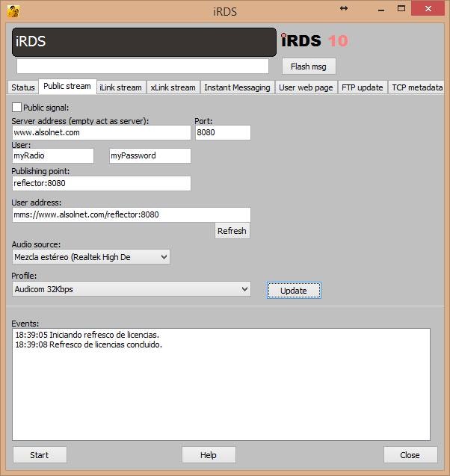Click the double-arrow icon in title bar
450x476 pixels.
pyautogui.click(x=344, y=8)
